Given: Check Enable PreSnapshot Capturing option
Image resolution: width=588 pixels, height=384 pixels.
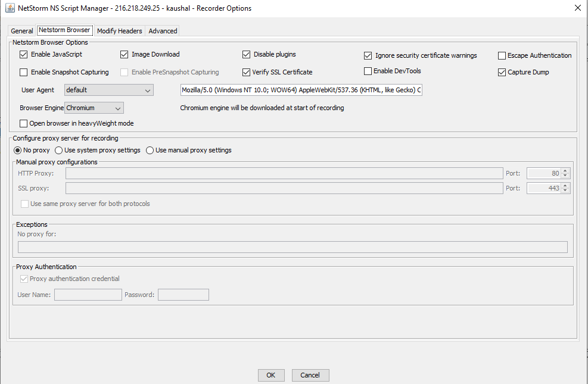Looking at the screenshot, I should click(124, 72).
